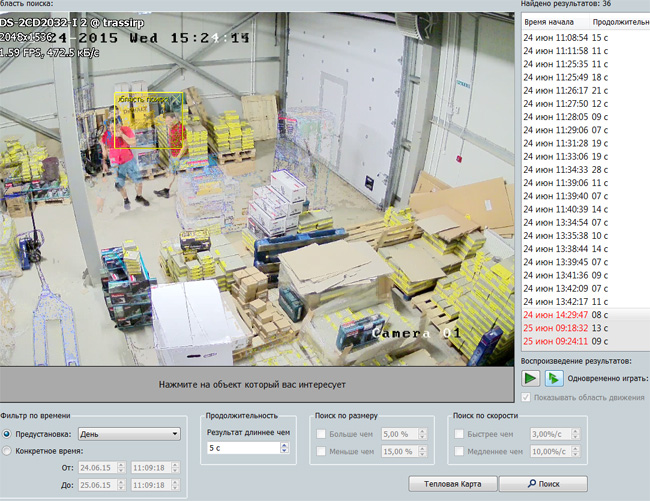Sort results by Продолжительность column header

pyautogui.click(x=620, y=20)
